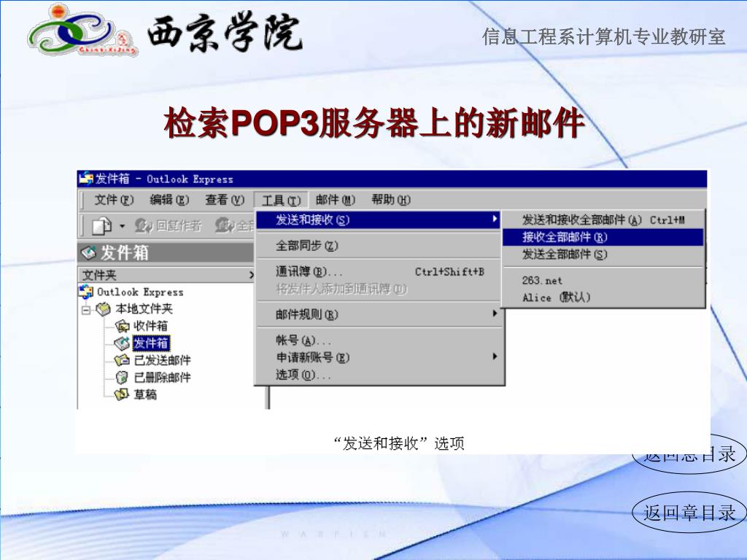The height and width of the screenshot is (560, 747).
Task: Select 发送和接收(S) menu entry
Action: [x=379, y=219]
